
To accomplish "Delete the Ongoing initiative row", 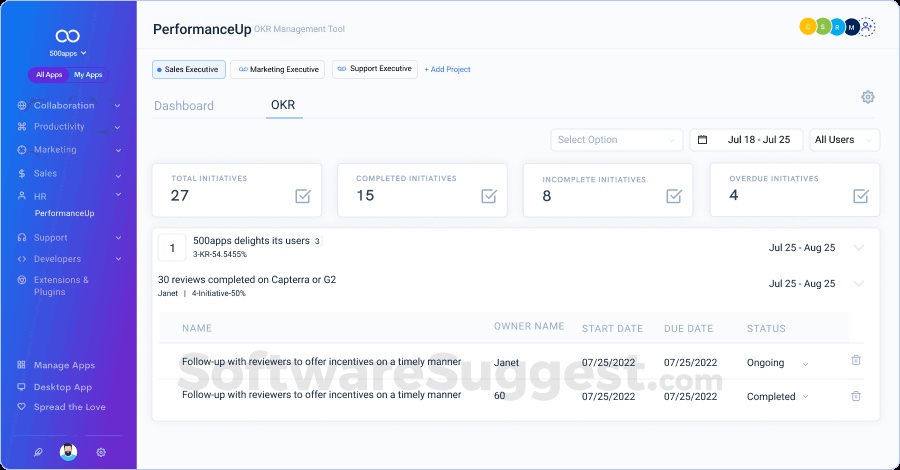I will 856,360.
